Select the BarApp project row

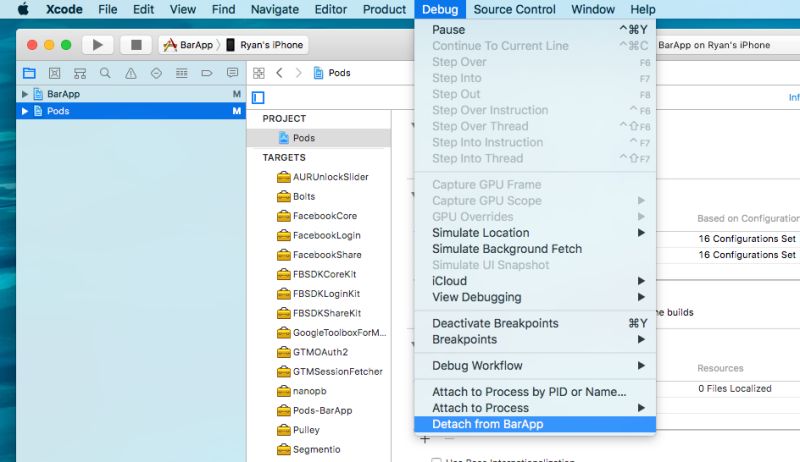(x=131, y=94)
